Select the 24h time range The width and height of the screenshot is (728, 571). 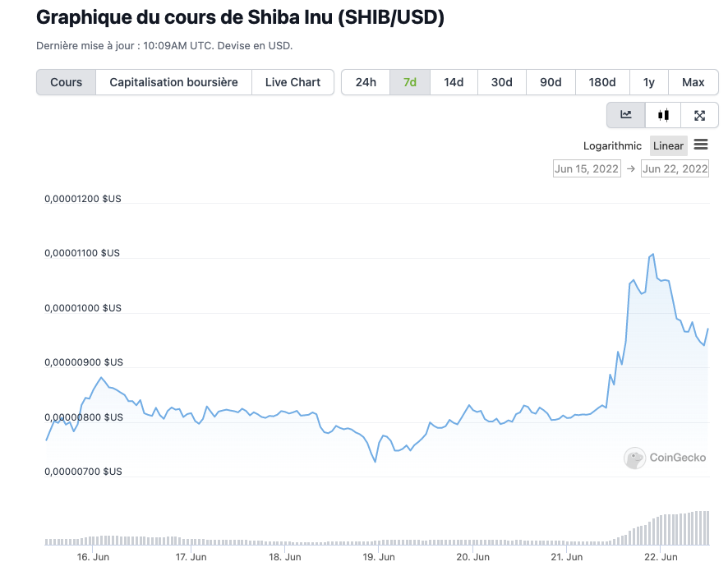click(366, 82)
